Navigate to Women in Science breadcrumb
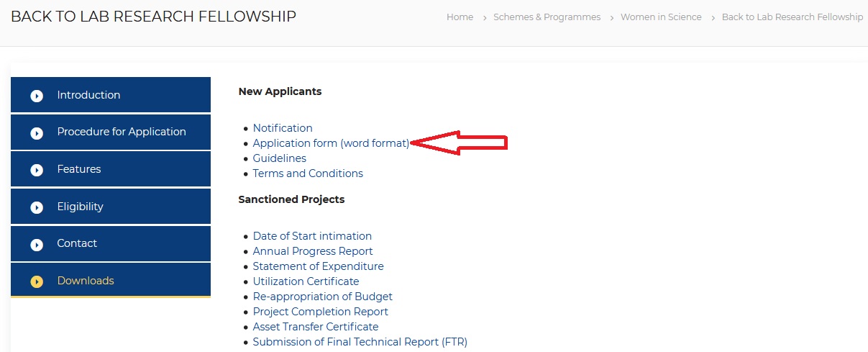The width and height of the screenshot is (868, 352). tap(661, 17)
